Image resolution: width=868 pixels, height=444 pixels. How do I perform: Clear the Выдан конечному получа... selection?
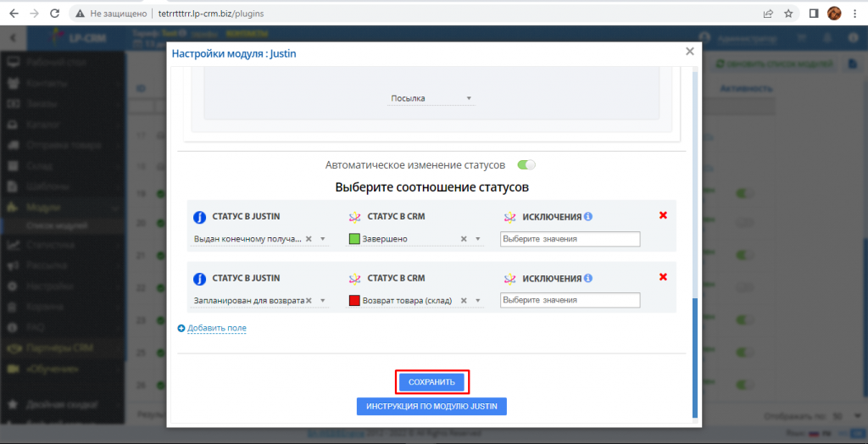point(309,239)
